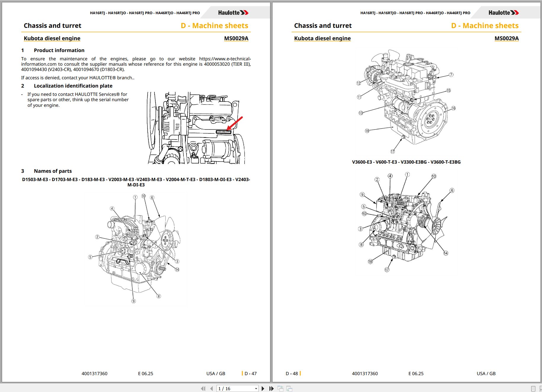Screen dimensions: 542x392
Task: Go to the previous page
Action: 212,388
